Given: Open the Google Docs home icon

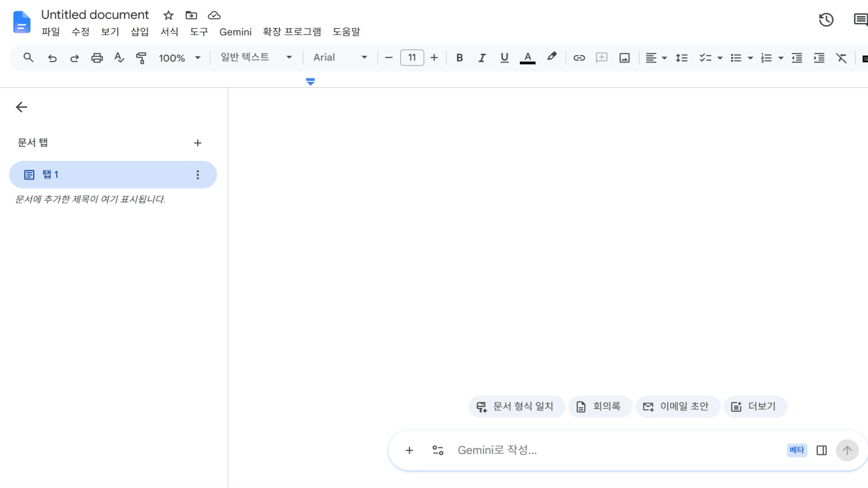Looking at the screenshot, I should [x=22, y=22].
